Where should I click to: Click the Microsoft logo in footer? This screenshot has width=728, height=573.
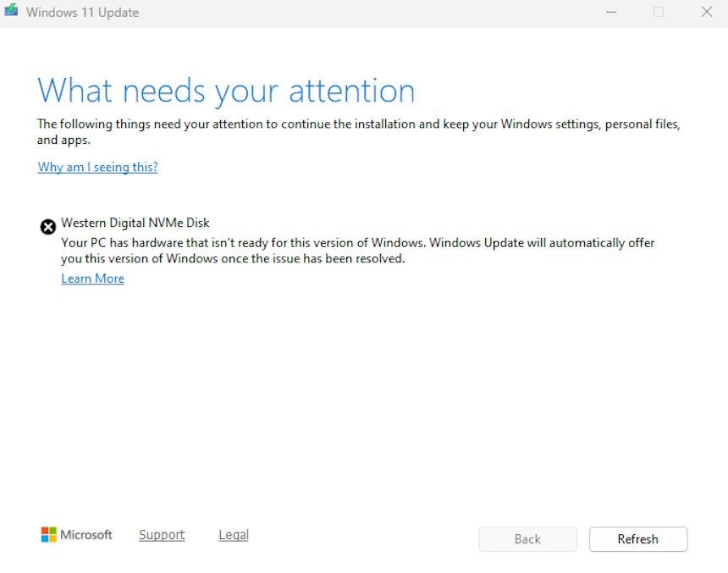coord(76,535)
